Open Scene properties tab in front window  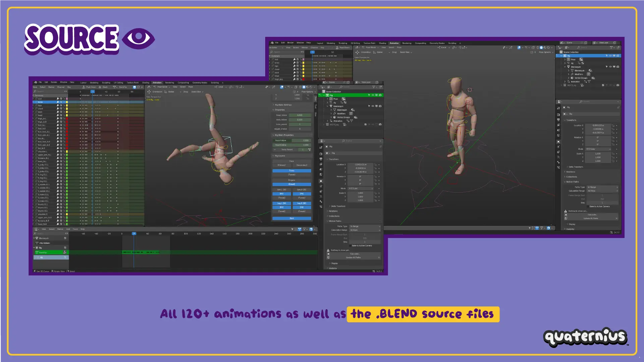pyautogui.click(x=321, y=169)
